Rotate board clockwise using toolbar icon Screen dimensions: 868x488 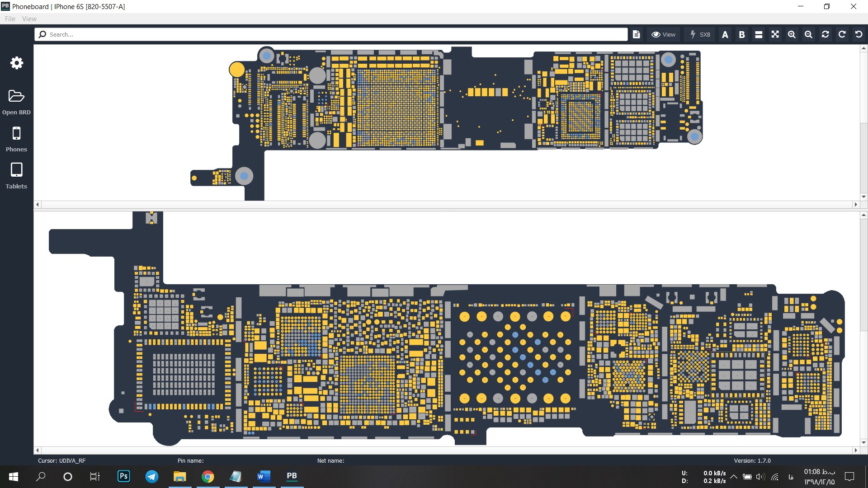pyautogui.click(x=842, y=34)
